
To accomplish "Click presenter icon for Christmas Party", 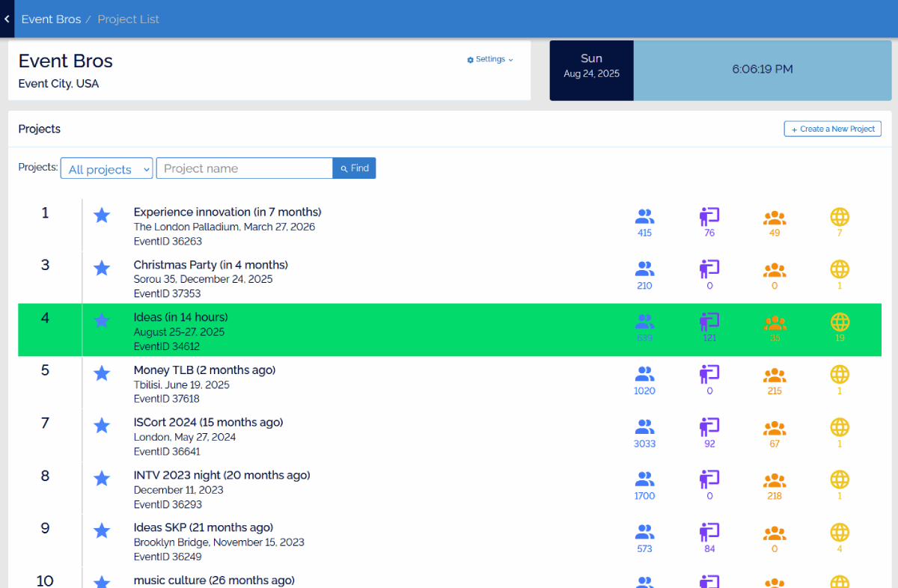I will pos(709,270).
